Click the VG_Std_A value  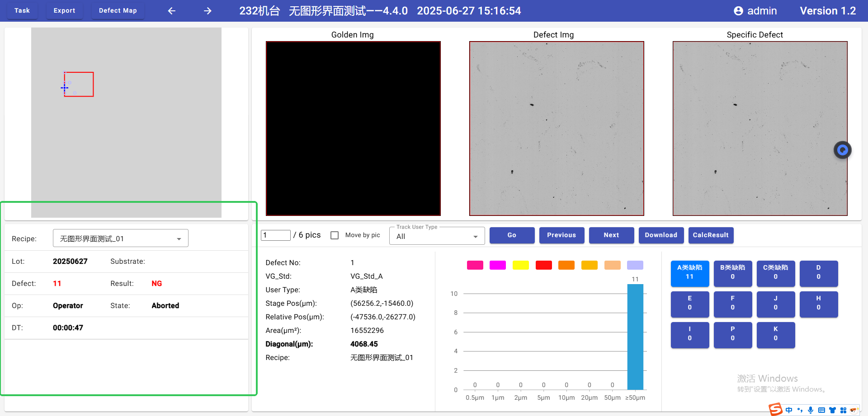click(367, 276)
